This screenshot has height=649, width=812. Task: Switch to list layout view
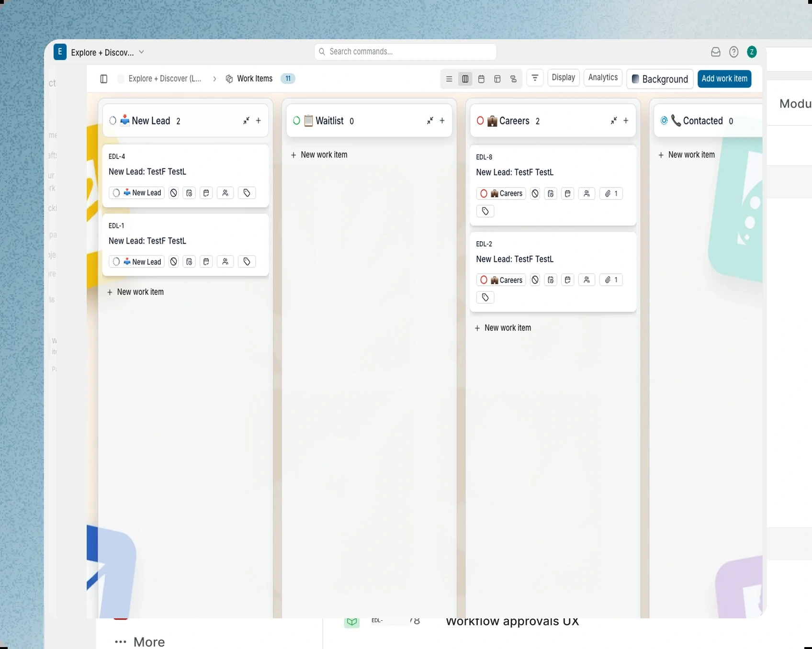(x=449, y=79)
